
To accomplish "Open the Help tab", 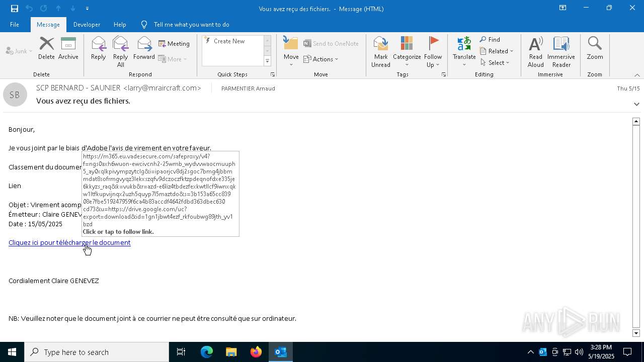I will point(120,25).
